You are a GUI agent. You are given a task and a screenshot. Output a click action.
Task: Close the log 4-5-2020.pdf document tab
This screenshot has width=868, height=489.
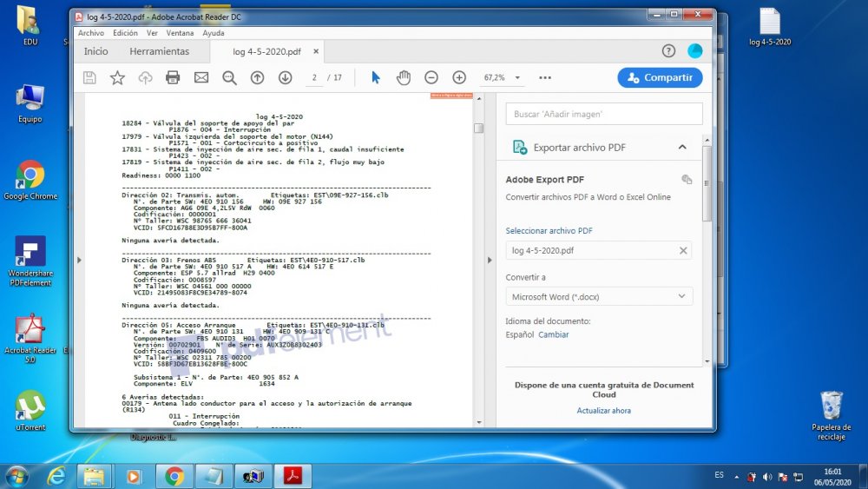click(316, 51)
